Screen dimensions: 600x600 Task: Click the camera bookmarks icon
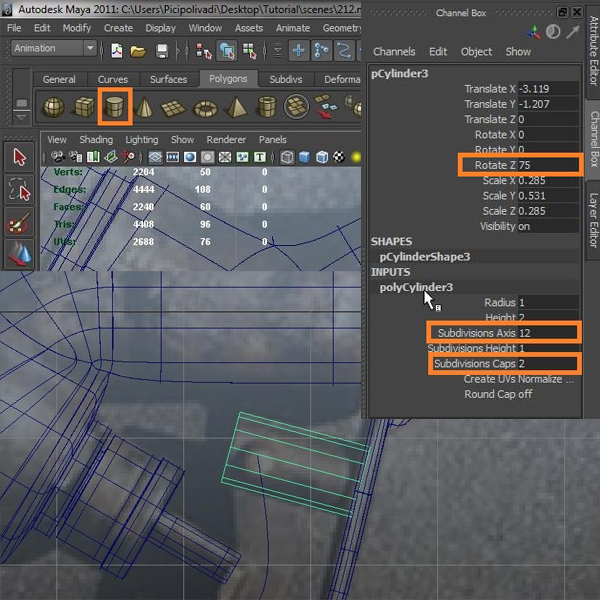[x=93, y=157]
